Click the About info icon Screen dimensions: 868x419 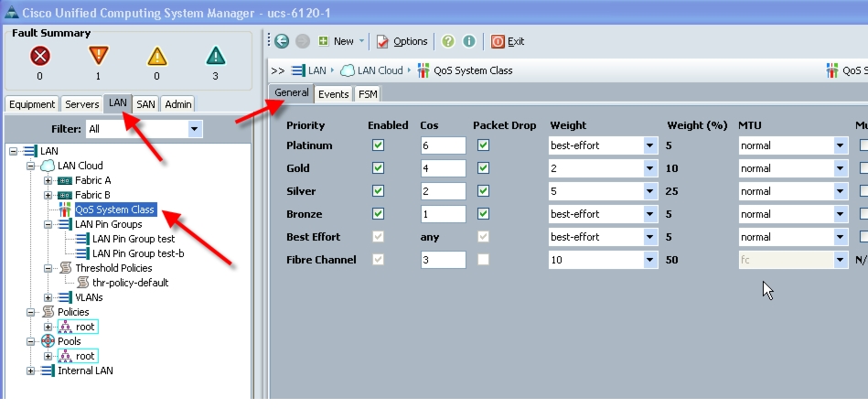click(469, 41)
